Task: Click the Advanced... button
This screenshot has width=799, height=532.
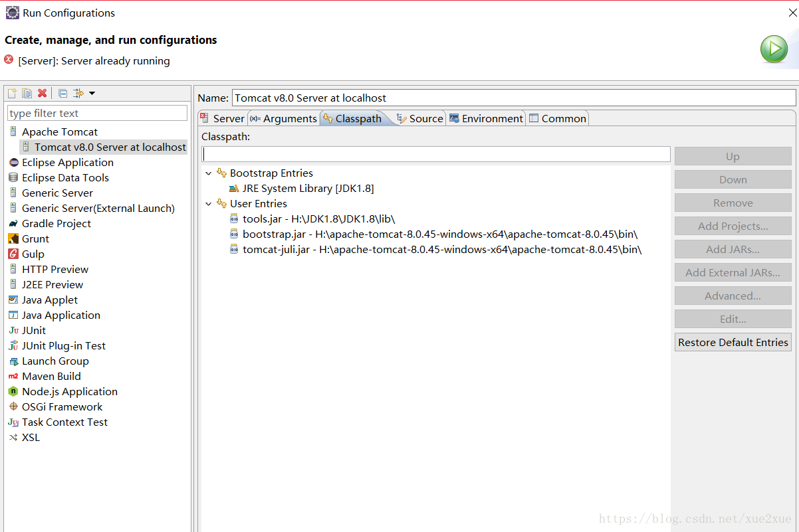Action: [x=733, y=296]
